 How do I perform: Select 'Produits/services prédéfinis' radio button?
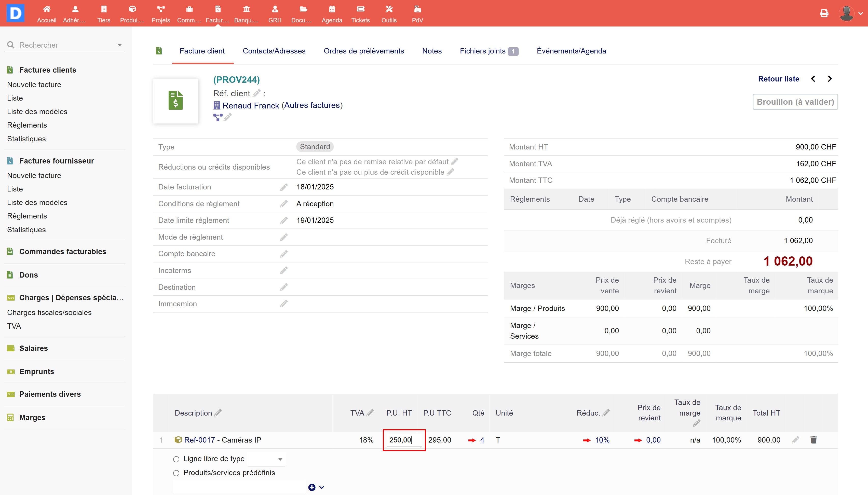point(176,473)
